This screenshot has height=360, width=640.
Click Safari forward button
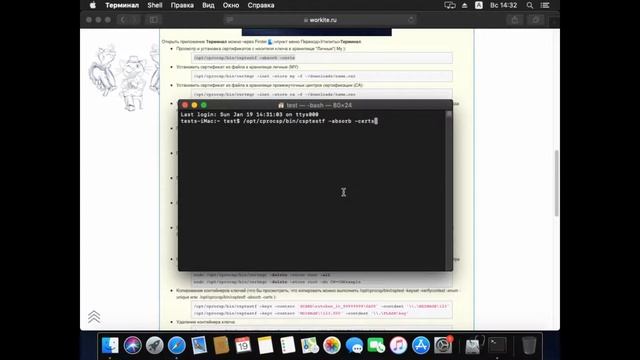[x=134, y=20]
